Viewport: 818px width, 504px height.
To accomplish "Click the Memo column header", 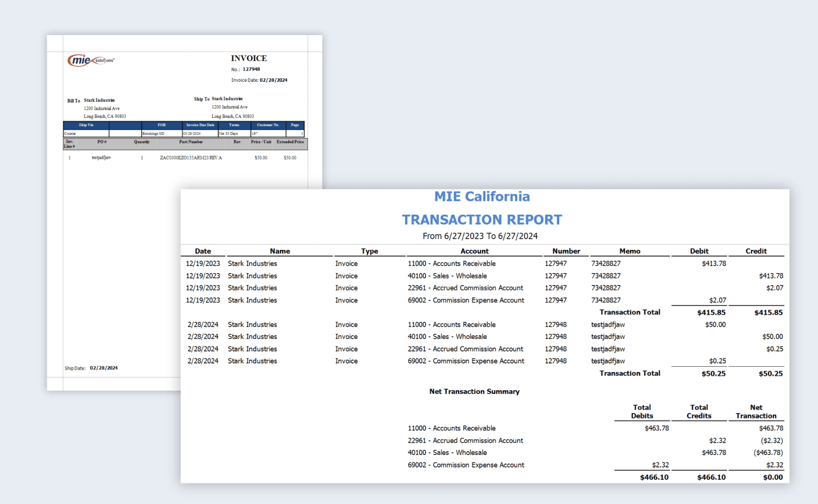I will point(629,251).
